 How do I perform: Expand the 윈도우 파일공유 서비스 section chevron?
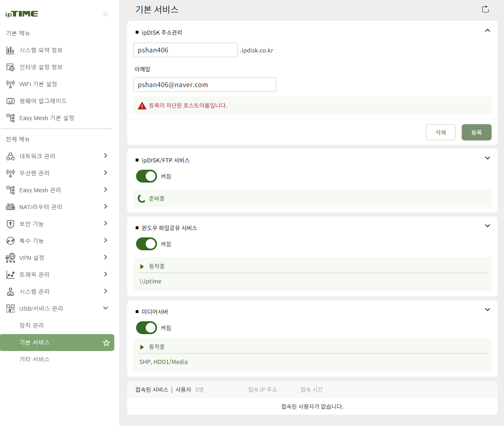(487, 226)
